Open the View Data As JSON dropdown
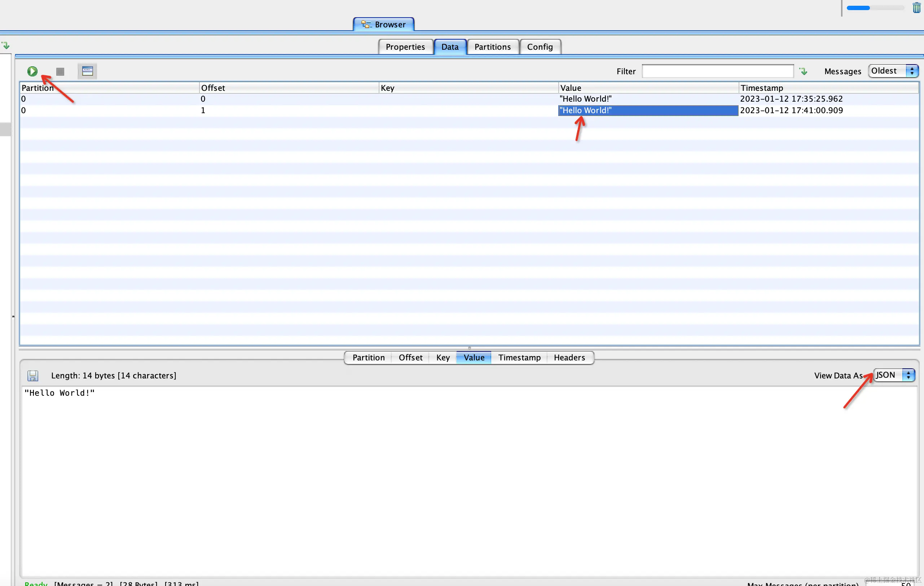 tap(894, 375)
